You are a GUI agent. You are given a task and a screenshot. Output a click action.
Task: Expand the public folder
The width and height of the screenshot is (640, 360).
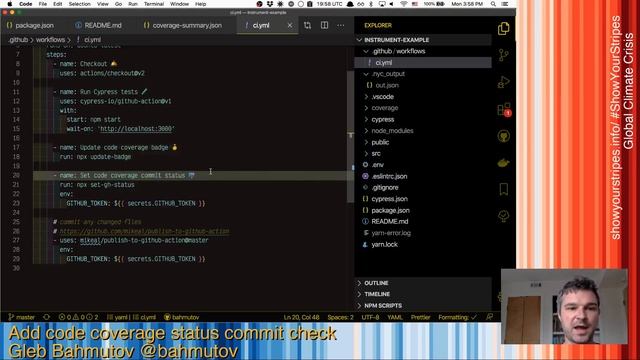[x=423, y=142]
